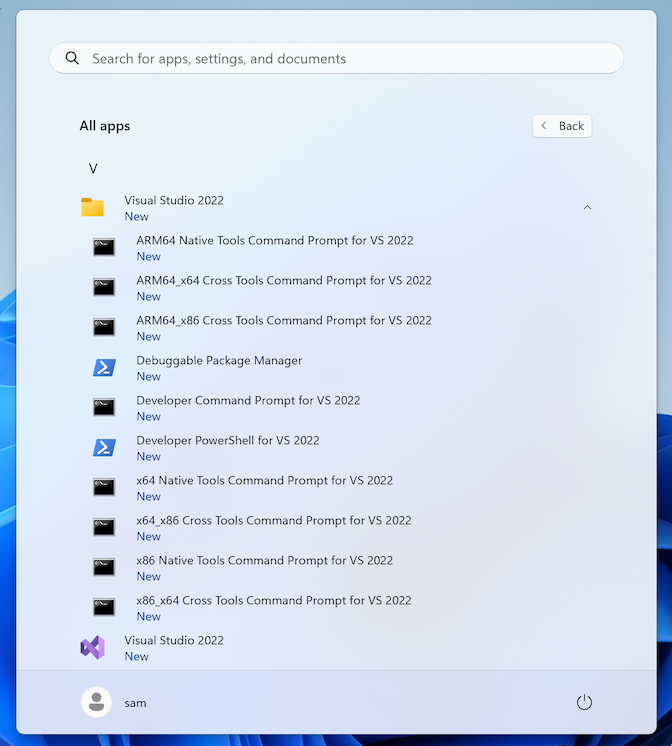
Task: Open the letter V alphabet index header
Action: [x=93, y=168]
